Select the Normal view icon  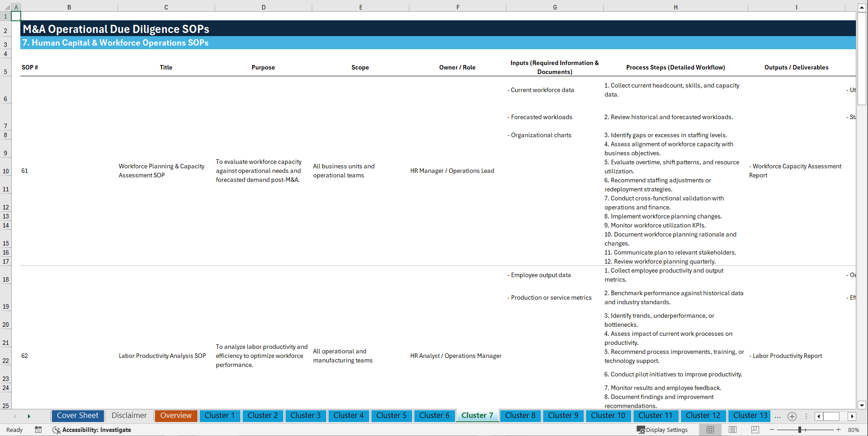click(710, 430)
